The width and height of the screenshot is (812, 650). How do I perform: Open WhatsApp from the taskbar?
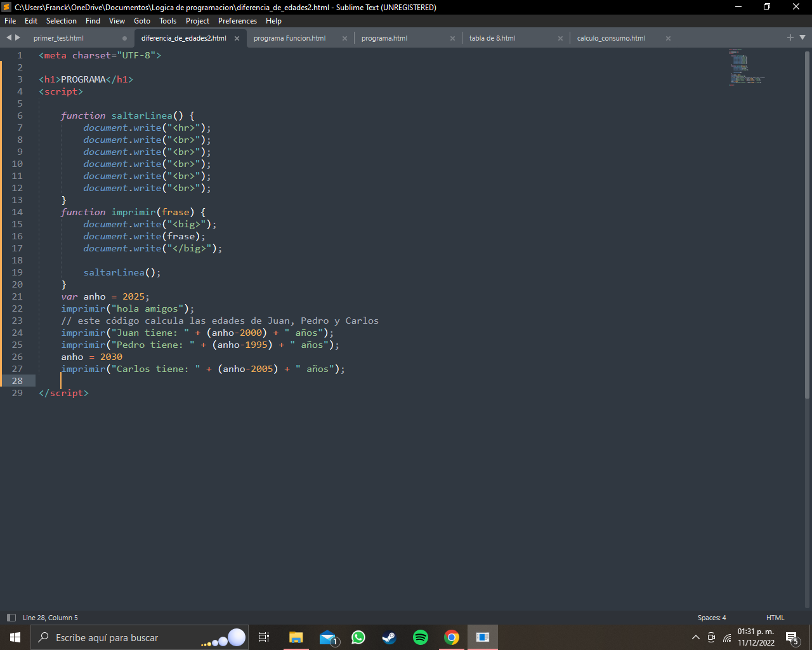pyautogui.click(x=358, y=637)
